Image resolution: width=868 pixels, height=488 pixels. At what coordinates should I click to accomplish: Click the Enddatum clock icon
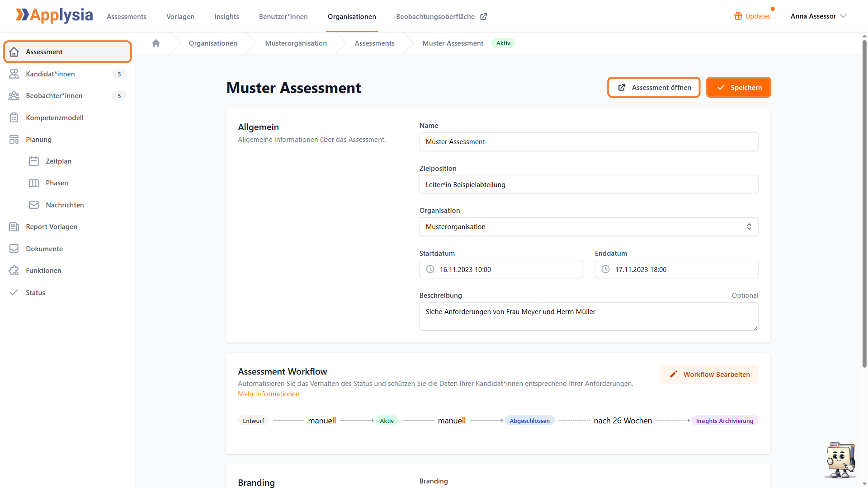605,269
